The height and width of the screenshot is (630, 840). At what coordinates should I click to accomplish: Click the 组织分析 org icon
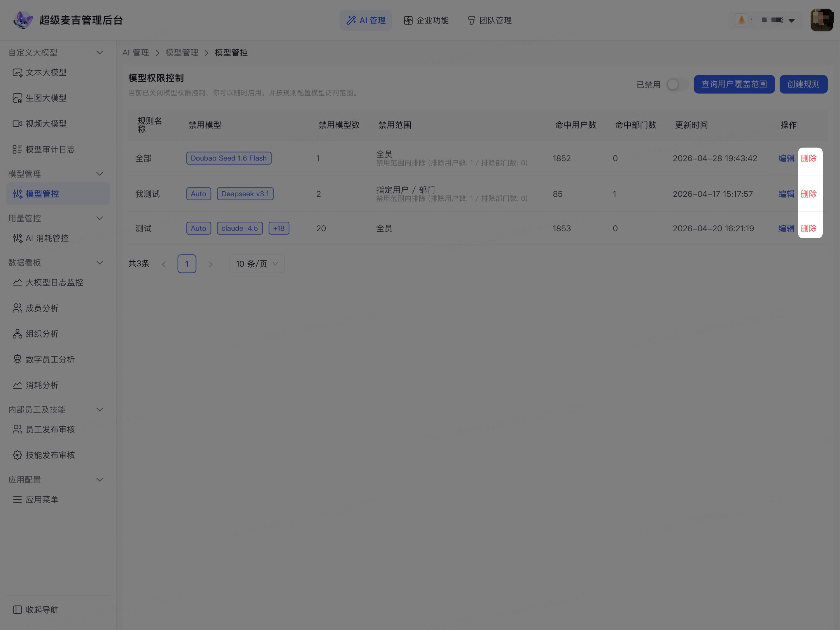tap(17, 334)
